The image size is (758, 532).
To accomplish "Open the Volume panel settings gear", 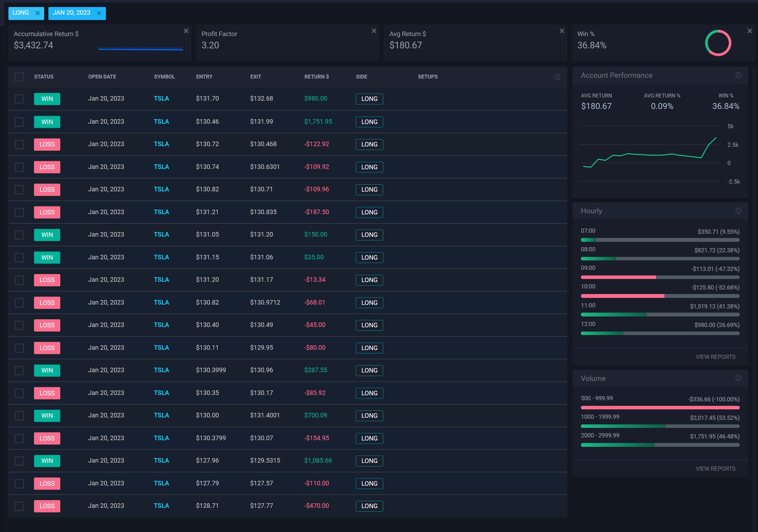I will pos(738,378).
